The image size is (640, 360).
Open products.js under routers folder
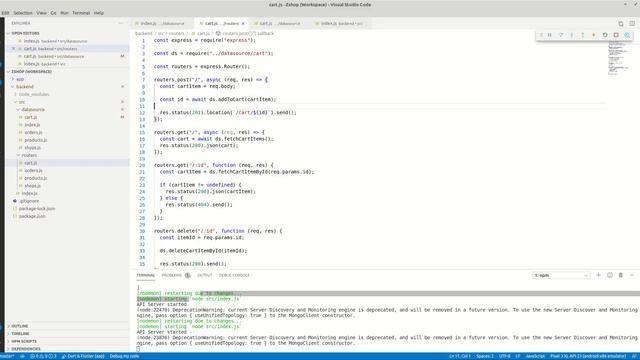coord(36,178)
